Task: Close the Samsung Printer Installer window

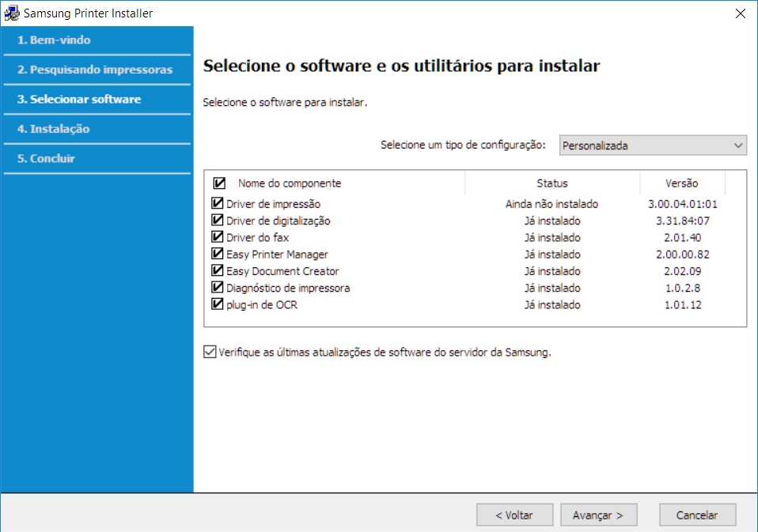Action: (740, 13)
